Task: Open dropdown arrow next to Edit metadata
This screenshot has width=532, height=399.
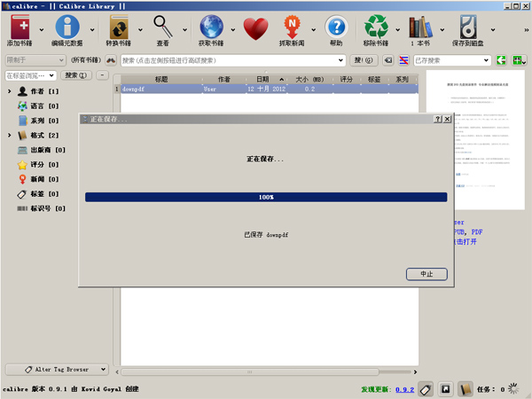Action: tap(92, 30)
